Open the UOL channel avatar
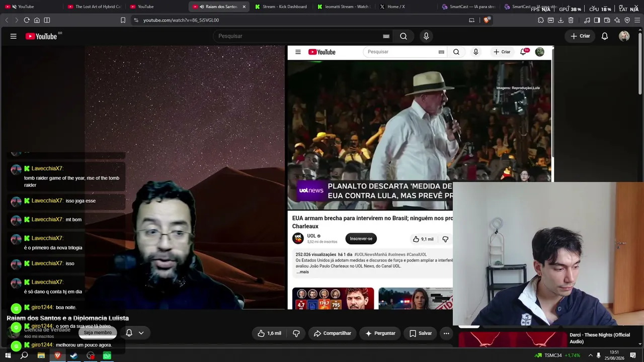The width and height of the screenshot is (644, 362). pyautogui.click(x=298, y=238)
